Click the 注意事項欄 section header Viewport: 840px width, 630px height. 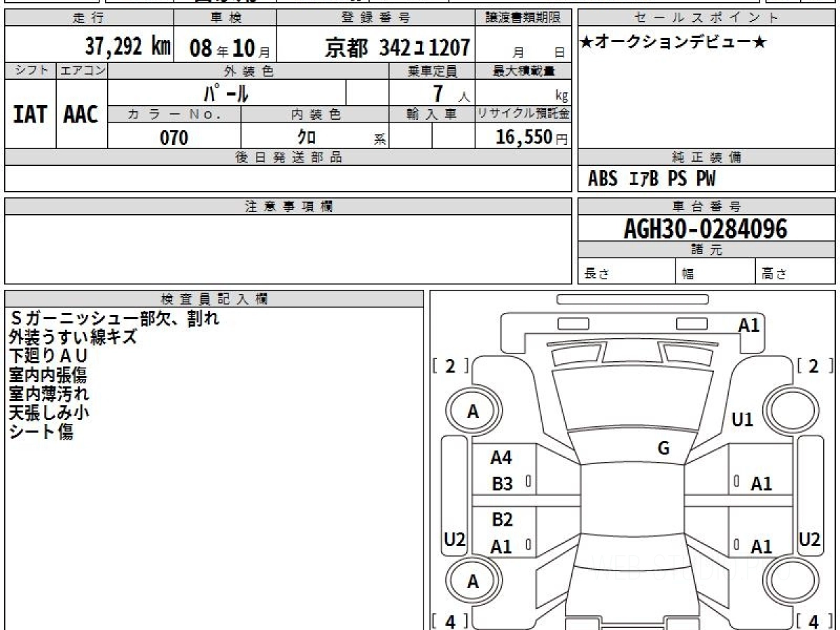tap(288, 206)
